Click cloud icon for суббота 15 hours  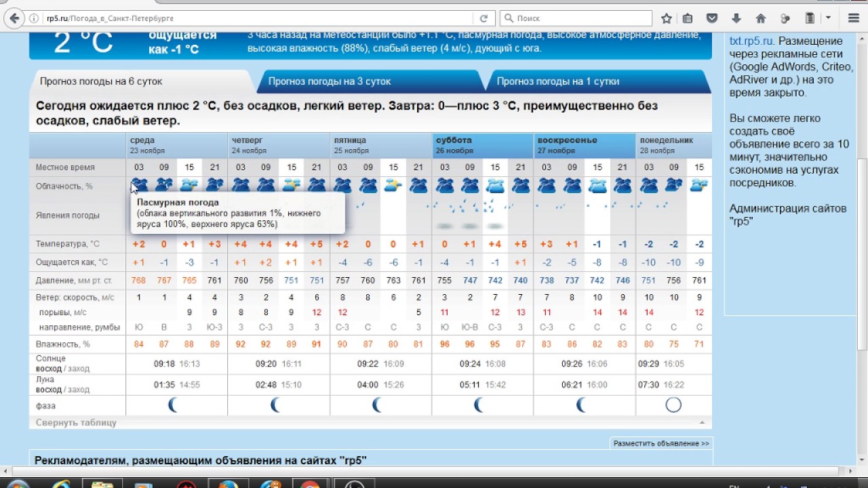click(x=495, y=185)
